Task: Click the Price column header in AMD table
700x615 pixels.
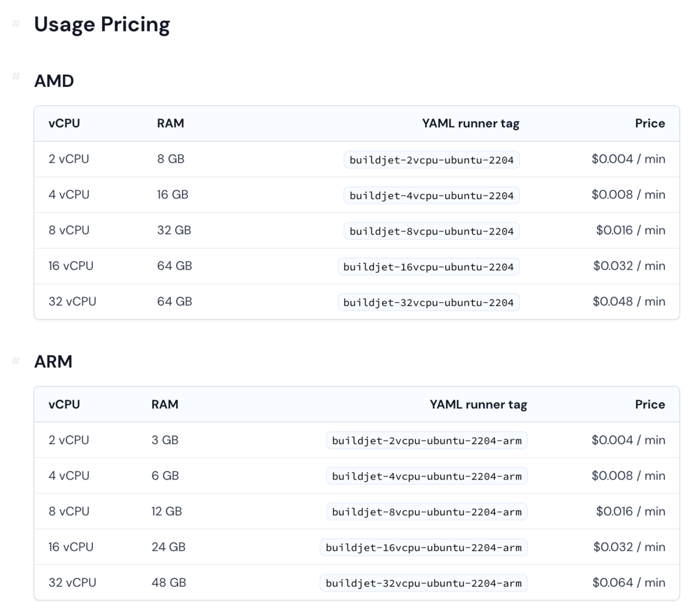Action: (650, 123)
